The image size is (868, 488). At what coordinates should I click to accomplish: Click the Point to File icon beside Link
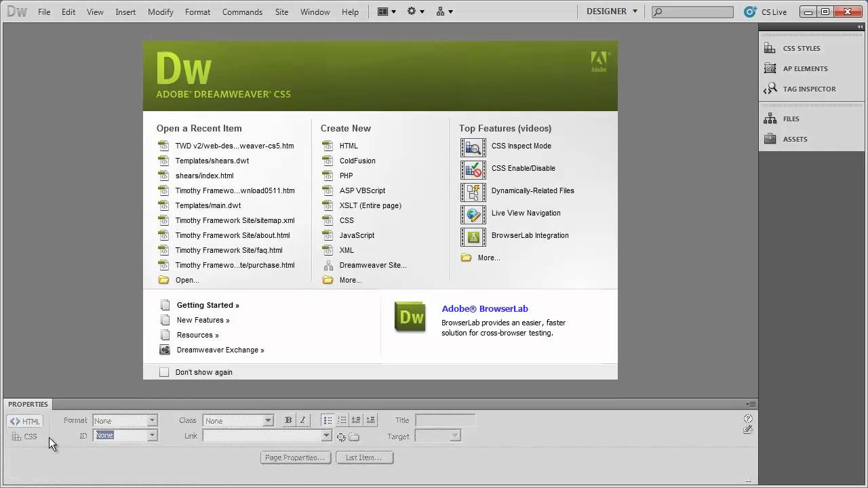tap(341, 437)
